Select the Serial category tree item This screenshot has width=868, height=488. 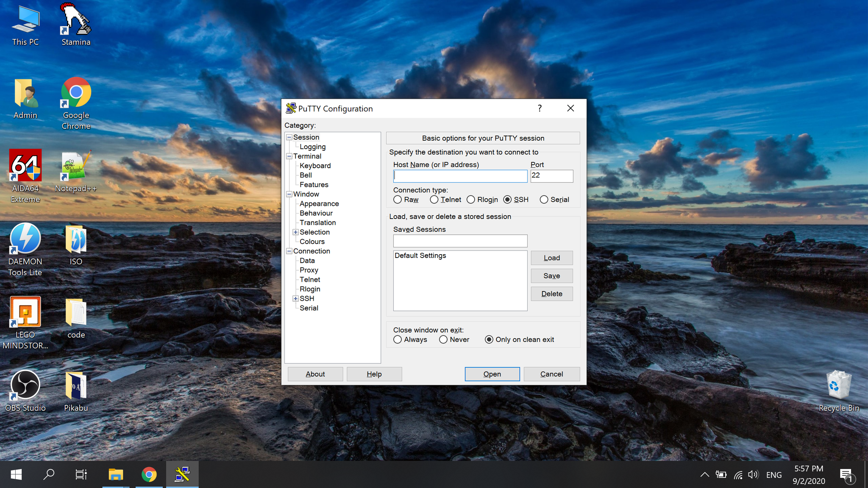pos(309,308)
